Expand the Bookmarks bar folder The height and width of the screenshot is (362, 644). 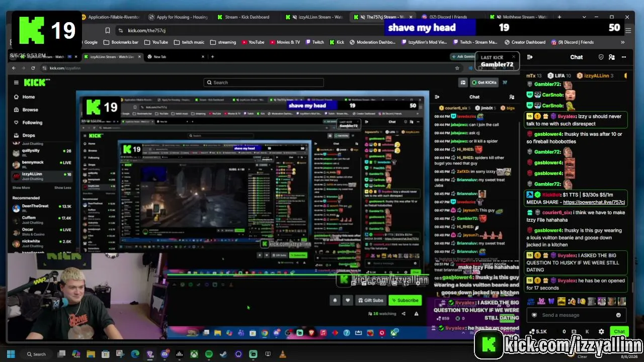click(x=121, y=42)
